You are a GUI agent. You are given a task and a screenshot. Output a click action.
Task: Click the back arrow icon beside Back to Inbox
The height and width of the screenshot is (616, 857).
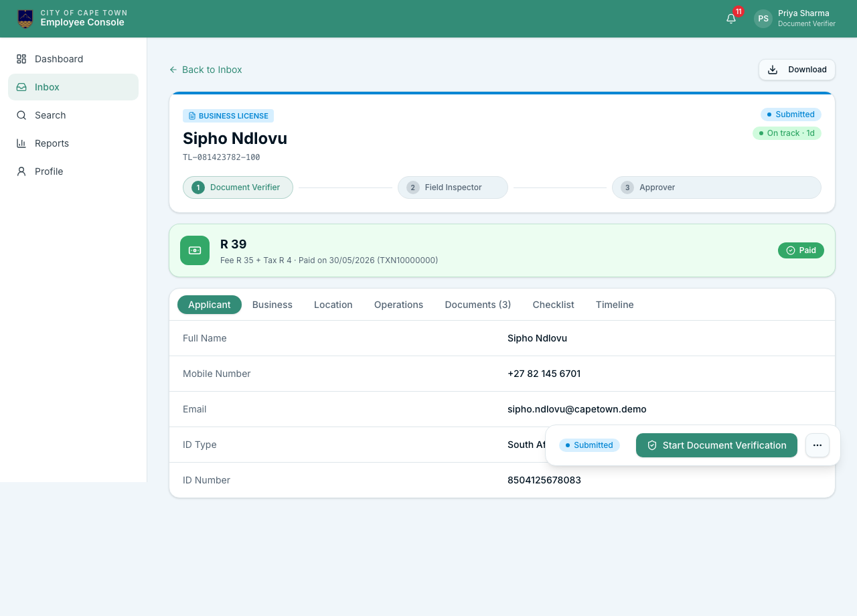(x=173, y=70)
